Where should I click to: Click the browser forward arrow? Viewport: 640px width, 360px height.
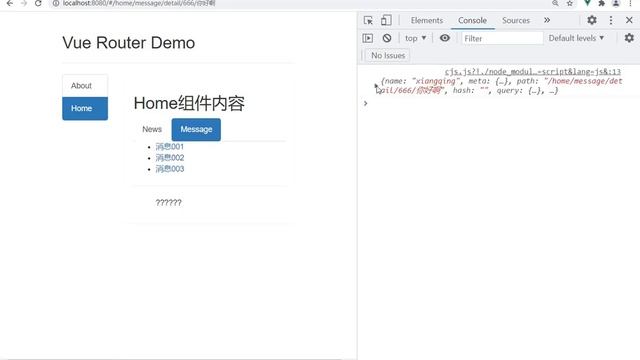pyautogui.click(x=24, y=3)
